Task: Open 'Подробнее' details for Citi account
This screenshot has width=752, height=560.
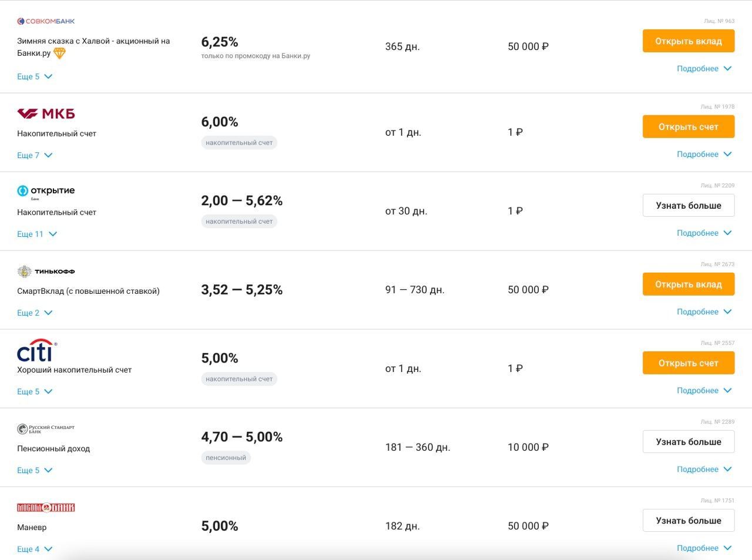Action: (704, 390)
